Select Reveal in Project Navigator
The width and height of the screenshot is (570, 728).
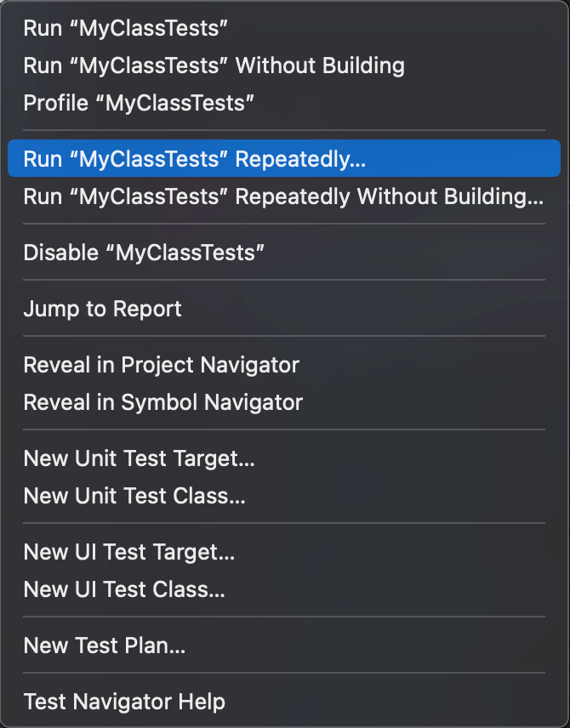point(162,365)
